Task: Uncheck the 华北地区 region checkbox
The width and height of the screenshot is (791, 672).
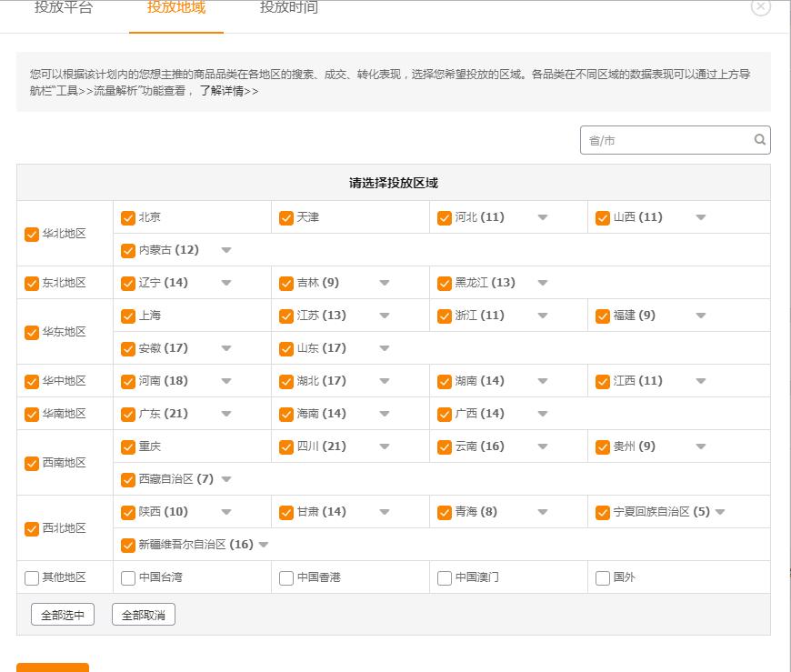Action: coord(32,235)
